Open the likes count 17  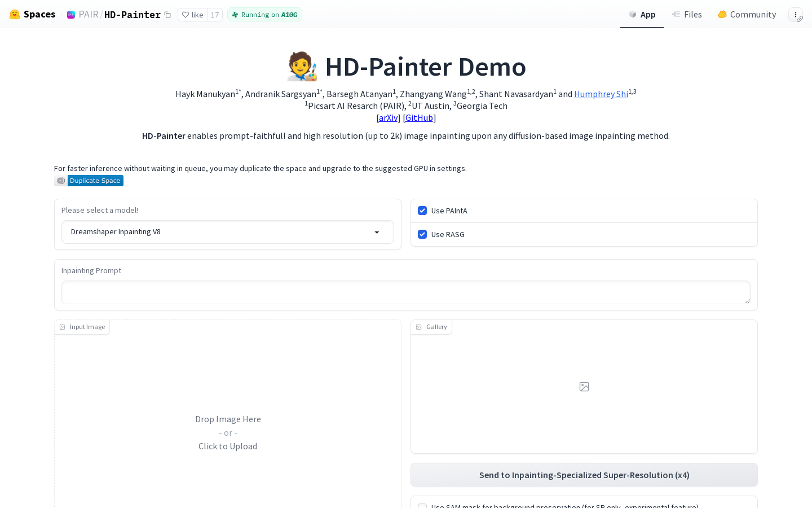[215, 15]
